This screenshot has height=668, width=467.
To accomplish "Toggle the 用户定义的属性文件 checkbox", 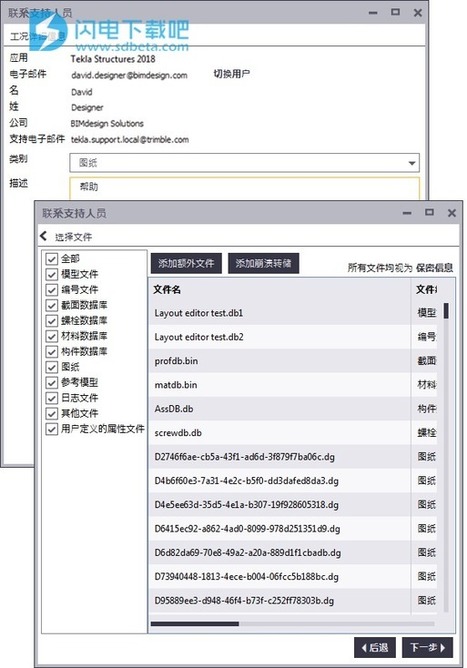I will 52,429.
